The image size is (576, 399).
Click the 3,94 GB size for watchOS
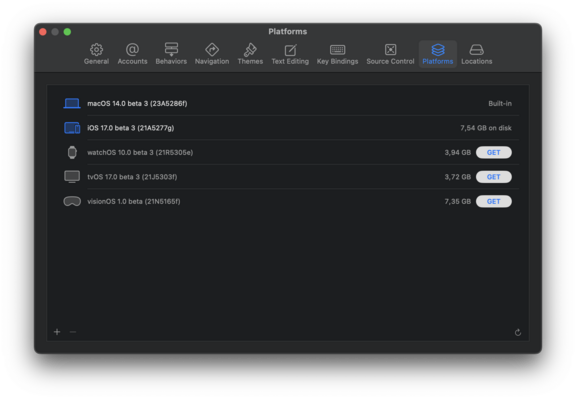click(457, 152)
